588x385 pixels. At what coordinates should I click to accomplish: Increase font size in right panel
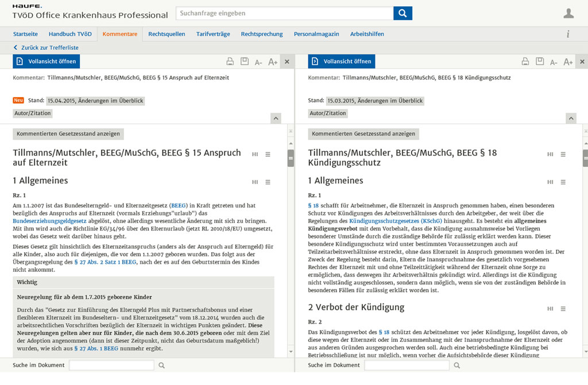point(568,62)
